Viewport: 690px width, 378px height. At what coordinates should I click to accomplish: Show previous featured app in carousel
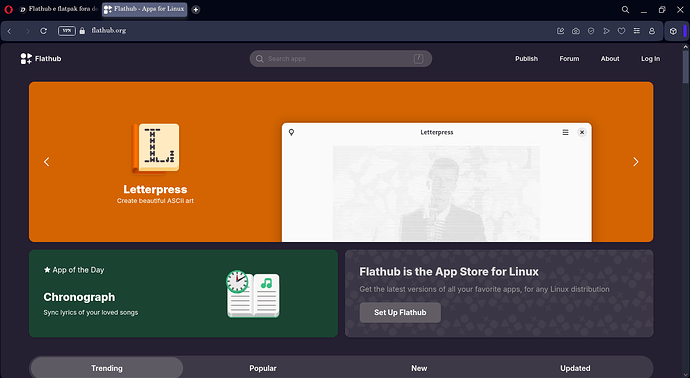tap(47, 162)
